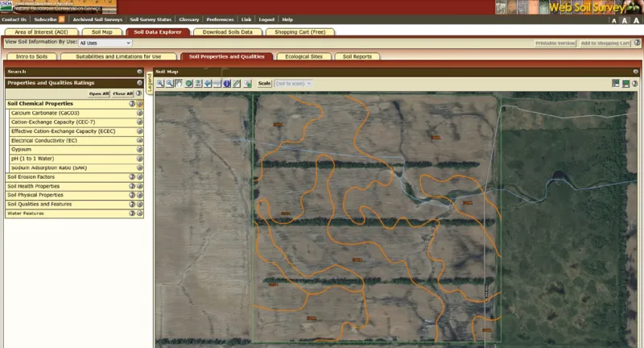The height and width of the screenshot is (348, 644).
Task: Click the Soil Map panel help icon
Action: (635, 83)
